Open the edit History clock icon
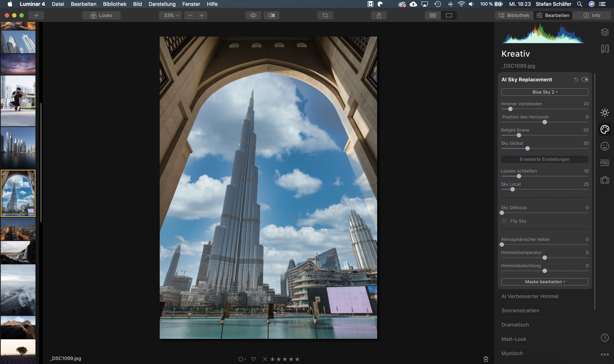614x364 pixels. (x=604, y=338)
